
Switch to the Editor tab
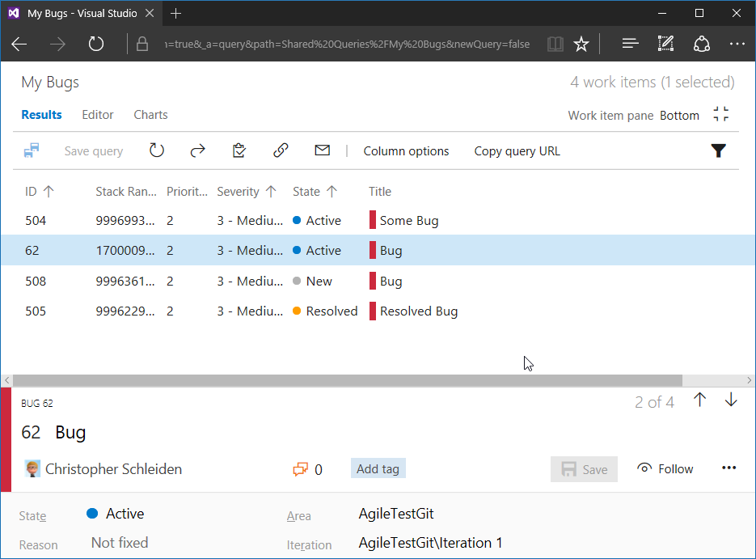click(x=97, y=115)
